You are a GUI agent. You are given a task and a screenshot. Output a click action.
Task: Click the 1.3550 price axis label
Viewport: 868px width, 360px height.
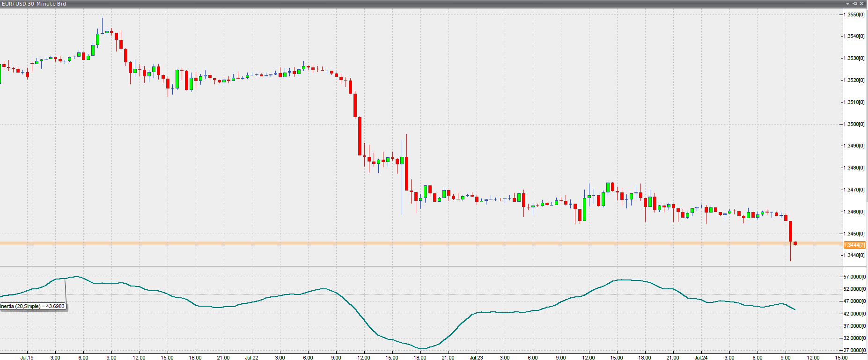[x=854, y=15]
